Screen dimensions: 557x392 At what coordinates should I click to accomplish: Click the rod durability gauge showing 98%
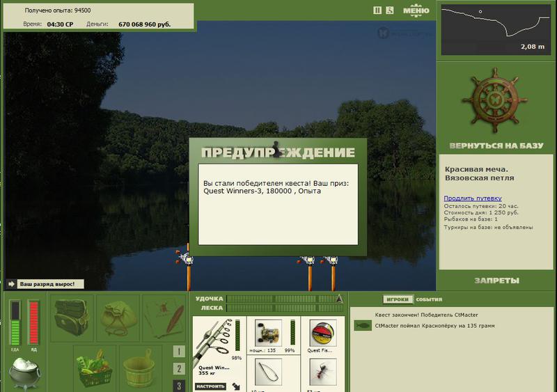click(237, 336)
